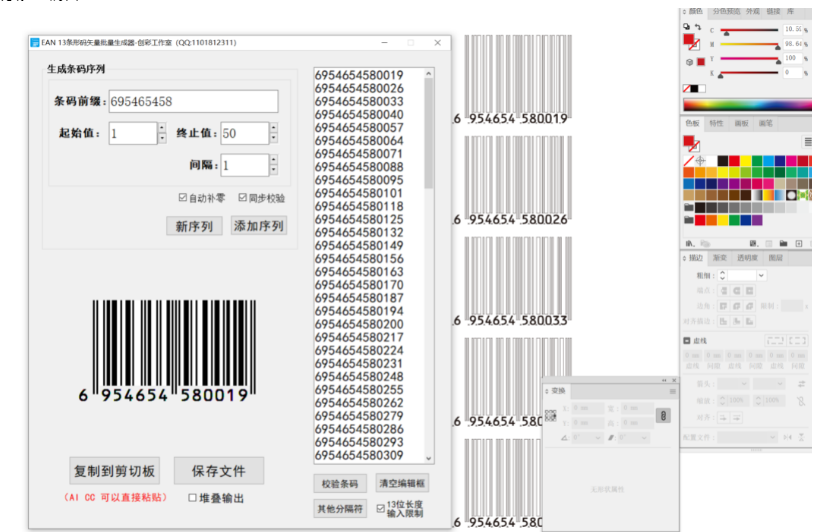Open the bright colors group folder

(x=688, y=220)
